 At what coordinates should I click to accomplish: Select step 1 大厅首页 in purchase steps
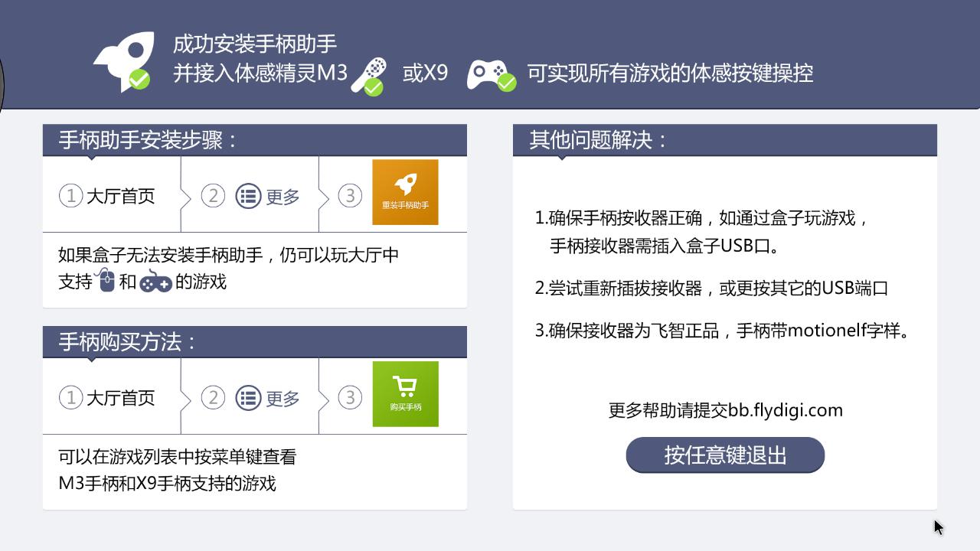pos(108,399)
